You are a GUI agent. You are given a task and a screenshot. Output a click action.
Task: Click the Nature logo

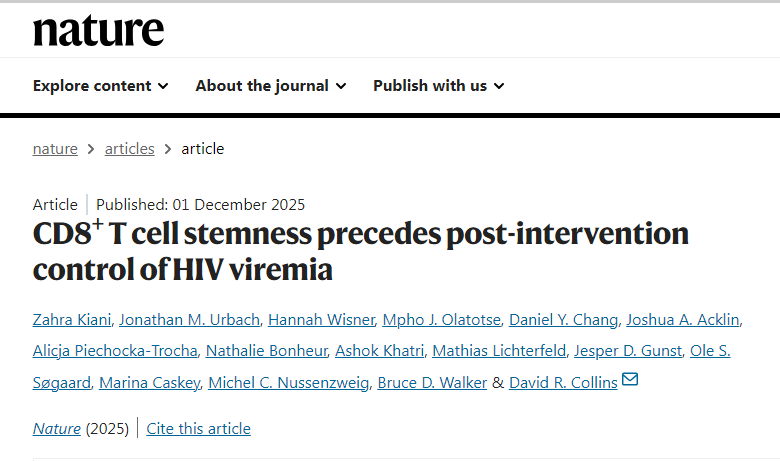click(98, 30)
